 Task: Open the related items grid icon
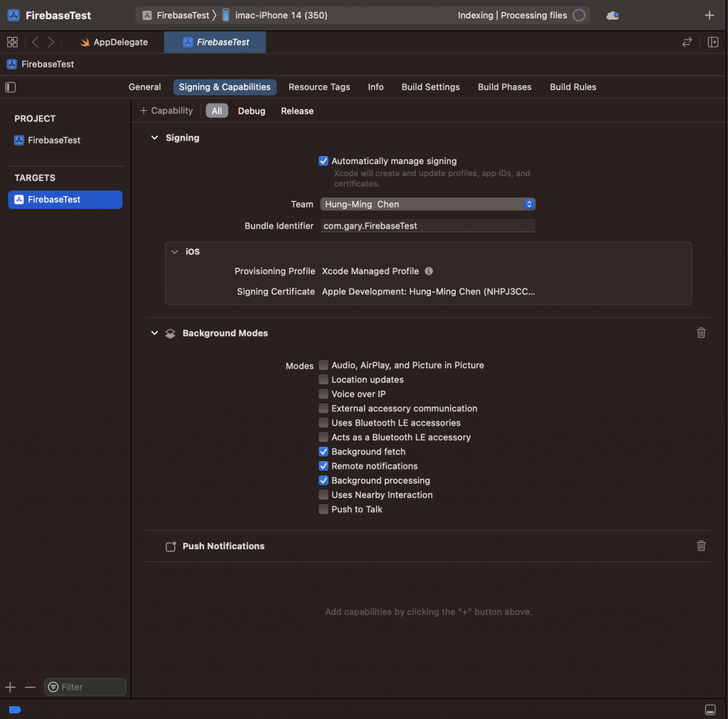[x=13, y=42]
